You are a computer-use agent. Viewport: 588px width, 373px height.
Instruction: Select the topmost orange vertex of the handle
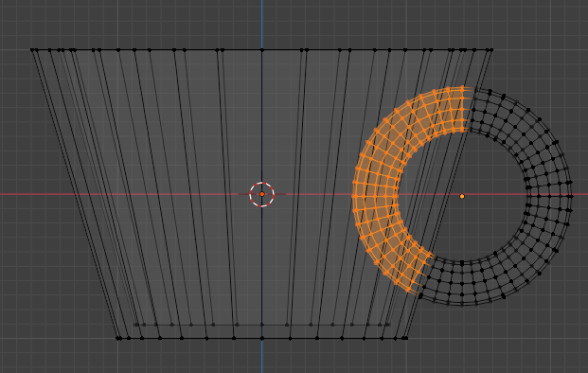coord(462,88)
